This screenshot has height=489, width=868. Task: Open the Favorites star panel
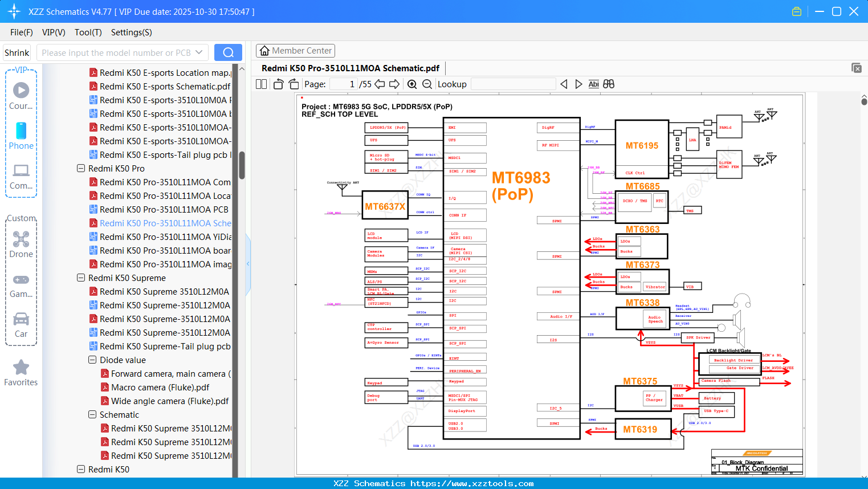pyautogui.click(x=21, y=372)
